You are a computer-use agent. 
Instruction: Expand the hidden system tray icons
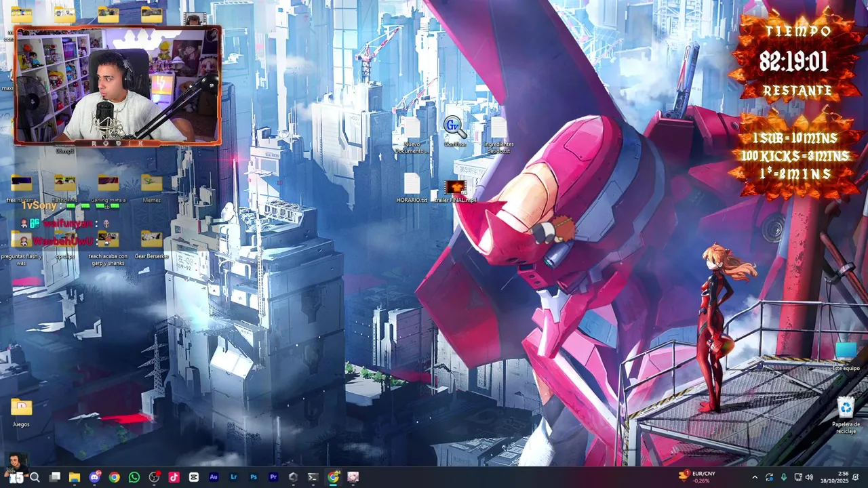point(755,477)
